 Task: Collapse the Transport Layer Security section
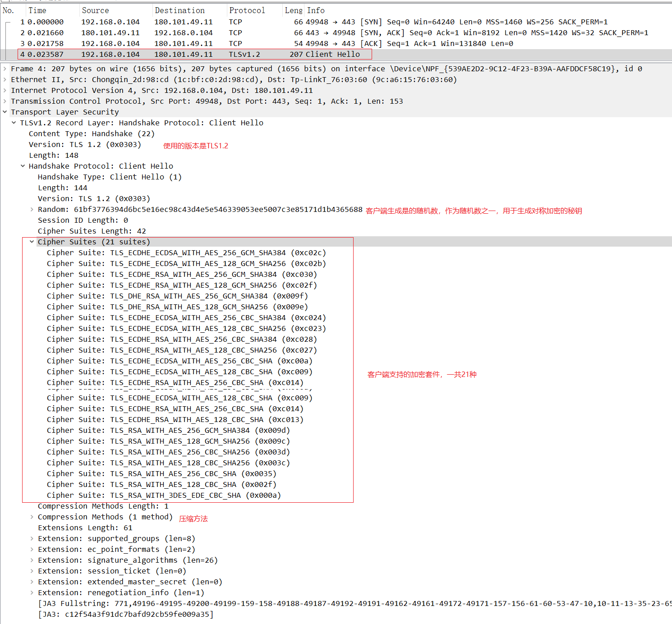coord(5,112)
